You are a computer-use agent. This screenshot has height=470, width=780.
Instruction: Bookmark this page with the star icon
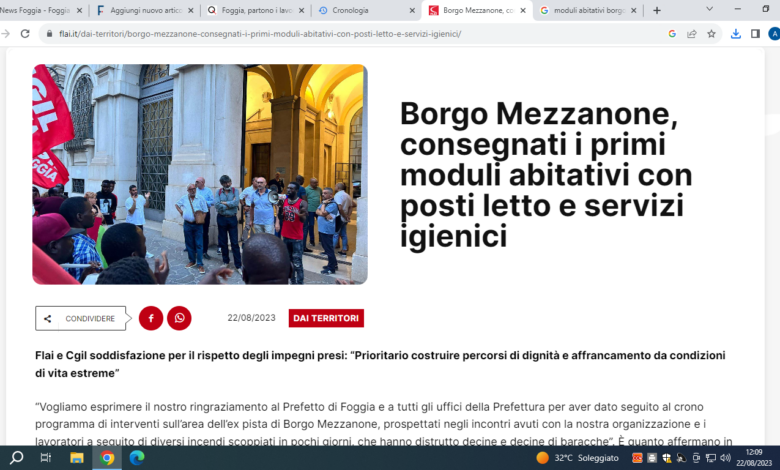coord(711,34)
